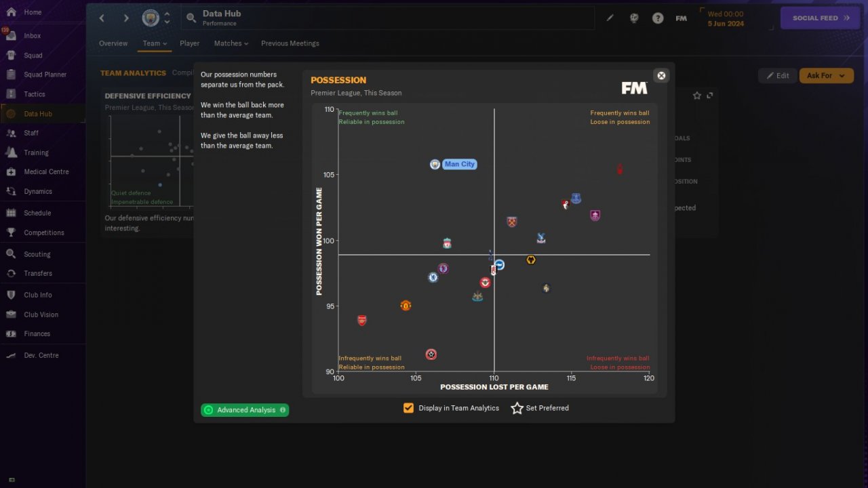Go back with the left arrow
Viewport: 868px width, 488px height.
click(x=102, y=18)
